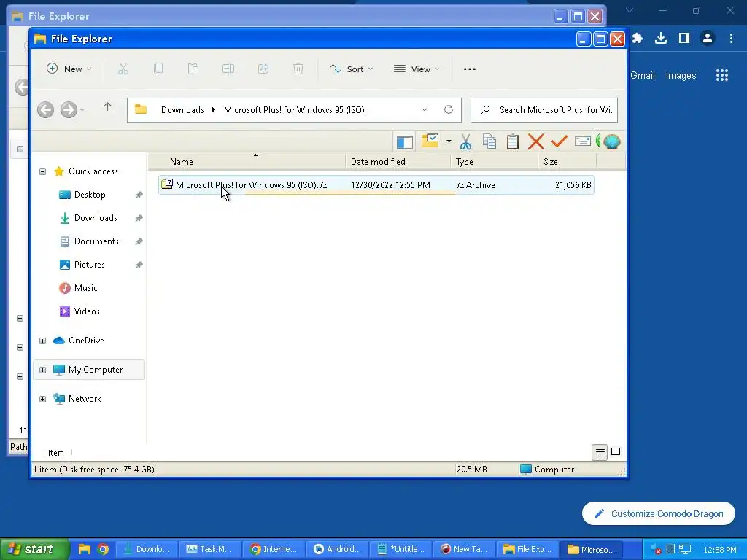Toggle the browser side panel icon
Image resolution: width=747 pixels, height=560 pixels.
point(684,38)
